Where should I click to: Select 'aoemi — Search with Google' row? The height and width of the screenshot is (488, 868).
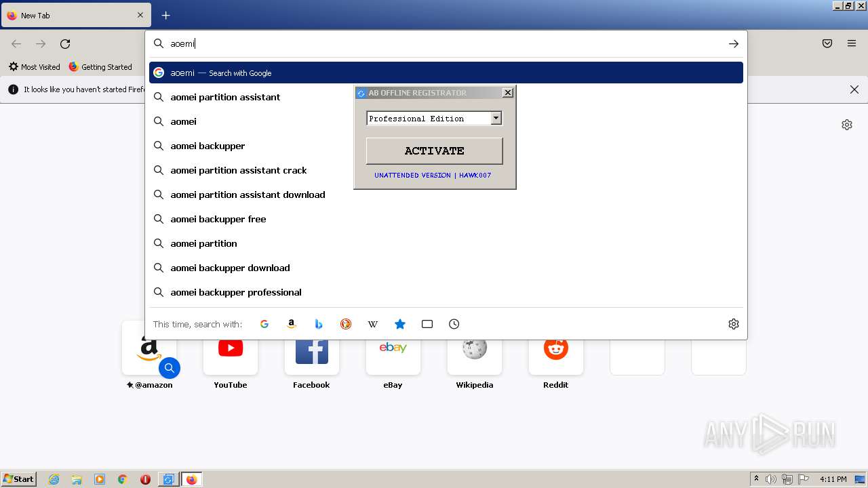pyautogui.click(x=446, y=73)
